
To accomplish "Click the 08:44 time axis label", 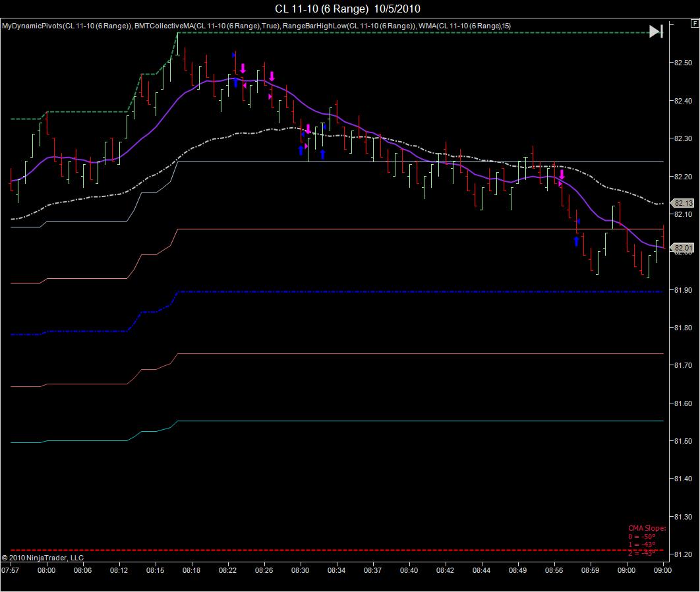I will click(x=481, y=570).
